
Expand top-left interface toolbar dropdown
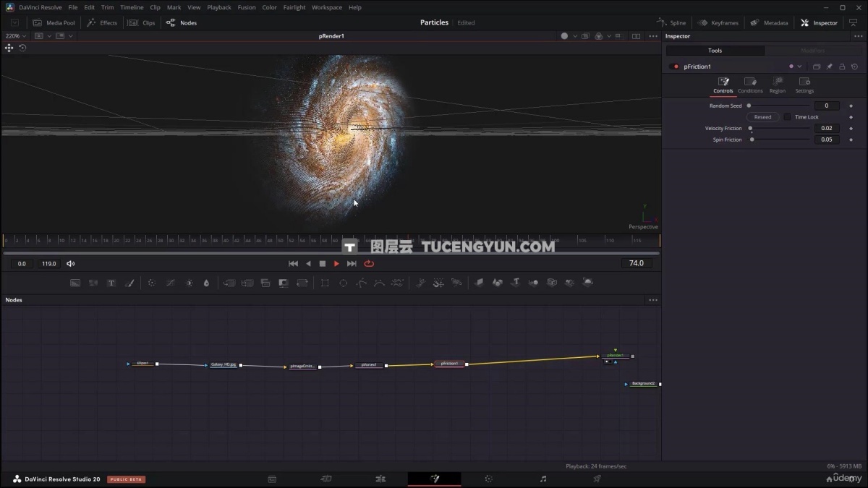click(14, 22)
